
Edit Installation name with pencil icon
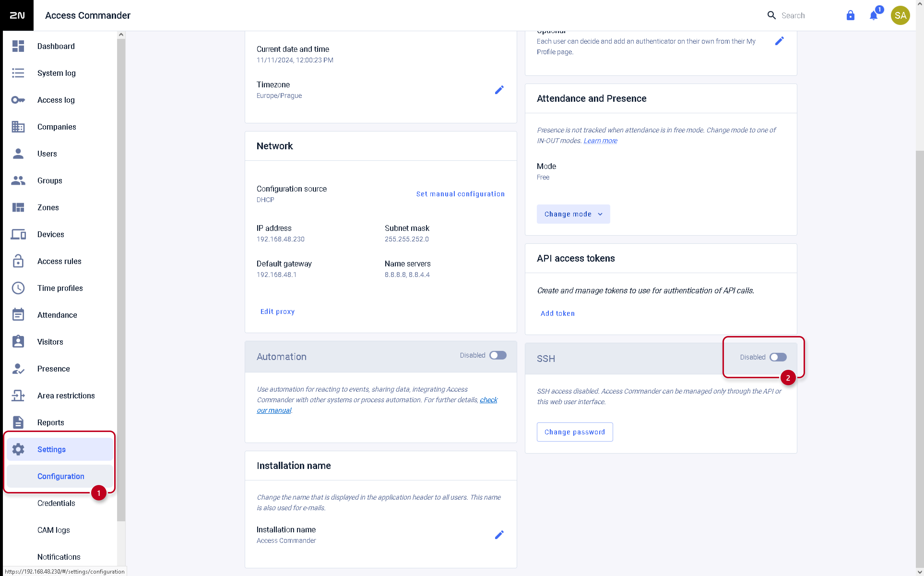(x=499, y=535)
